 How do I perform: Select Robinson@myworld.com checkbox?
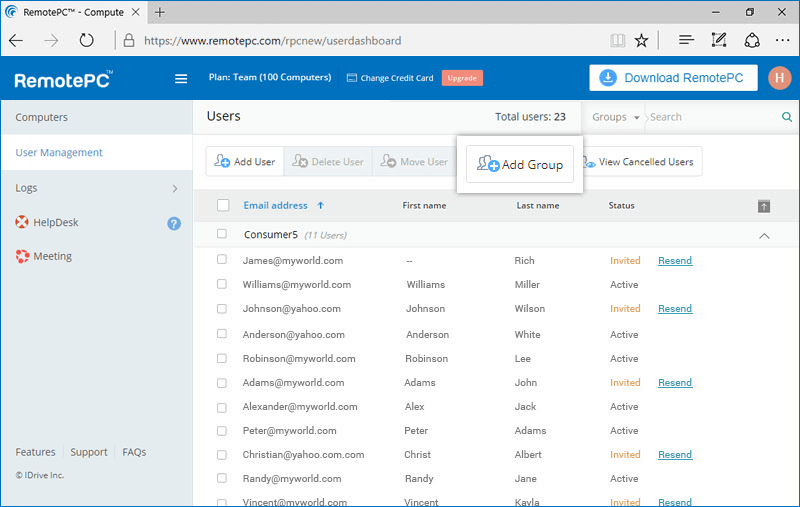tap(221, 358)
